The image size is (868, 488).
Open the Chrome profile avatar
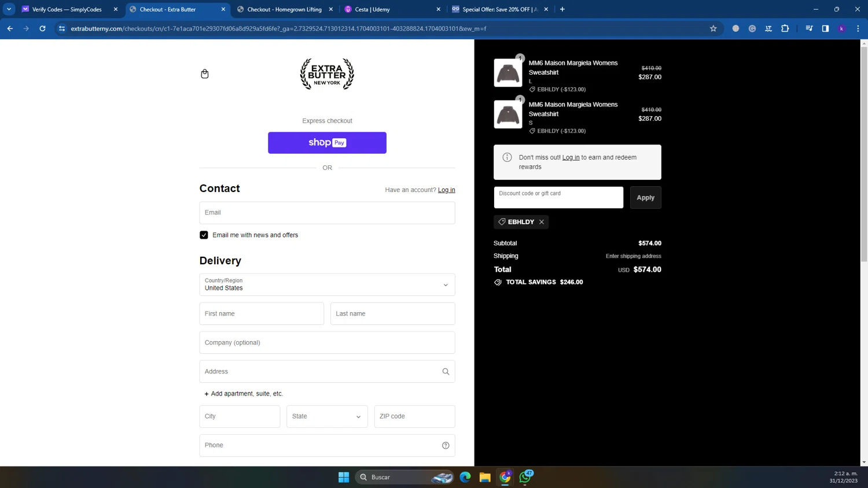click(x=842, y=28)
